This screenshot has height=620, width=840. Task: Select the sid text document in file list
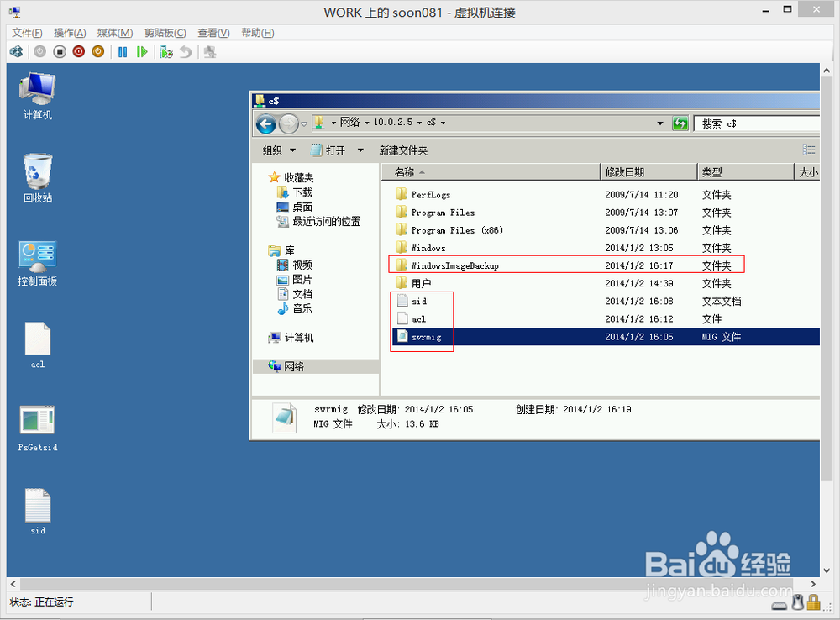pos(412,301)
